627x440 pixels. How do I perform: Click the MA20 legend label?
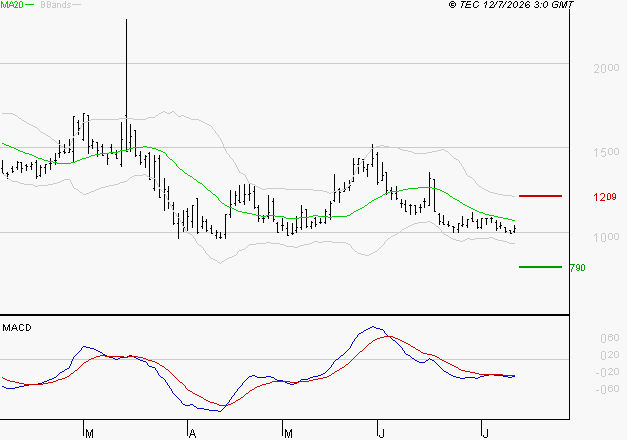pos(12,5)
